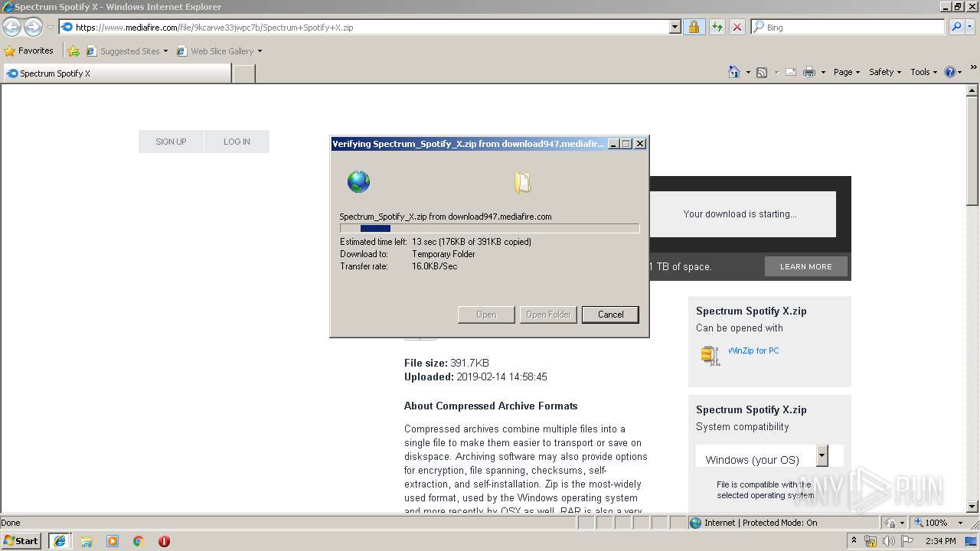This screenshot has height=551, width=980.
Task: Click the 'Your download is starting...' message
Action: point(740,214)
